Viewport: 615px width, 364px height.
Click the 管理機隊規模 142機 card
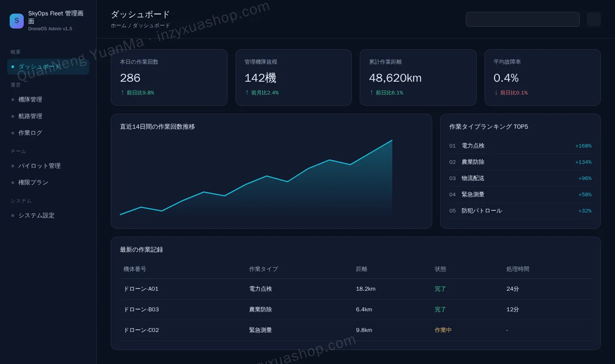click(x=293, y=77)
